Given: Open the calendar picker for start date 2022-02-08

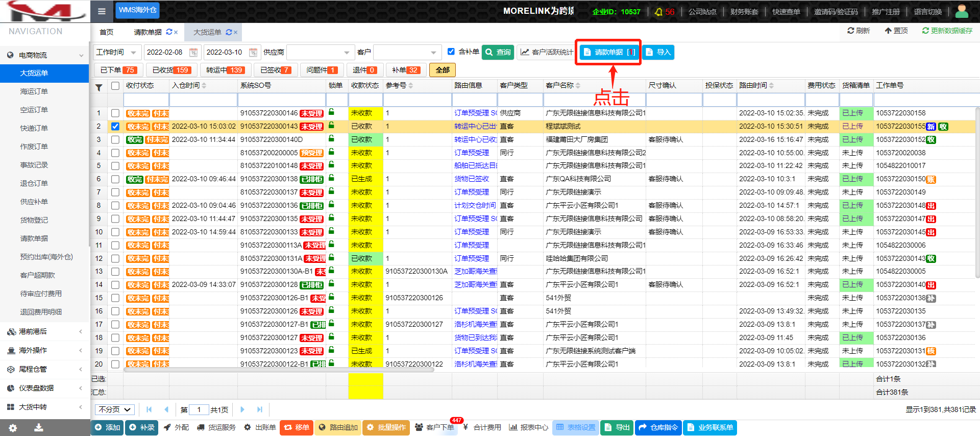Looking at the screenshot, I should click(193, 52).
